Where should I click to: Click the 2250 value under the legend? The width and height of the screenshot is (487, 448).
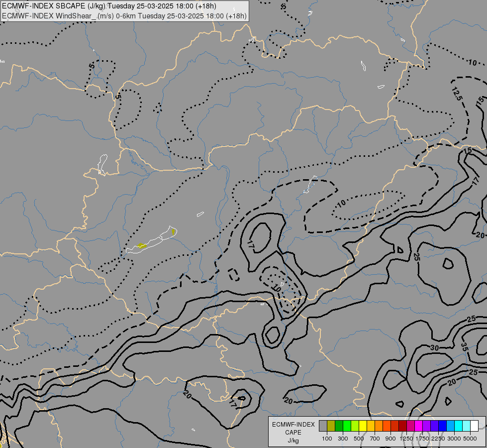click(x=438, y=439)
